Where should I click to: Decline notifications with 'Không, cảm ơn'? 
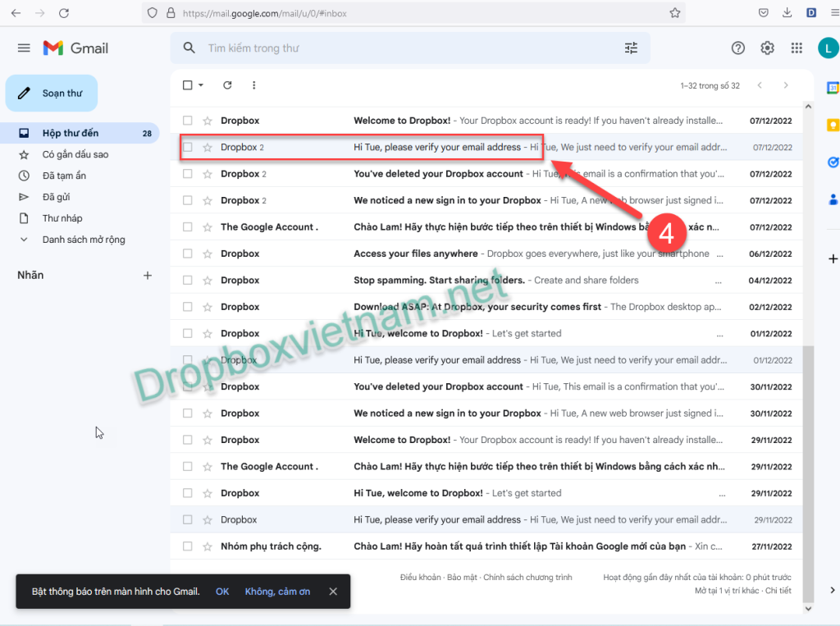(x=277, y=592)
